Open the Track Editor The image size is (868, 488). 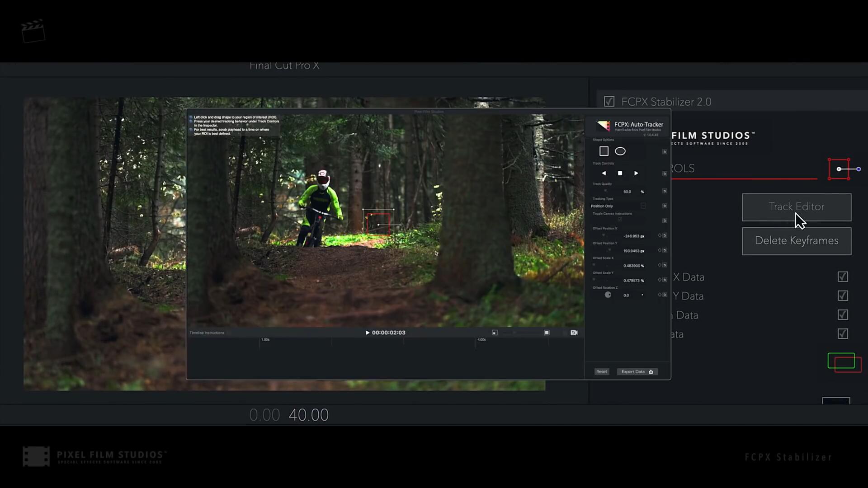[797, 207]
